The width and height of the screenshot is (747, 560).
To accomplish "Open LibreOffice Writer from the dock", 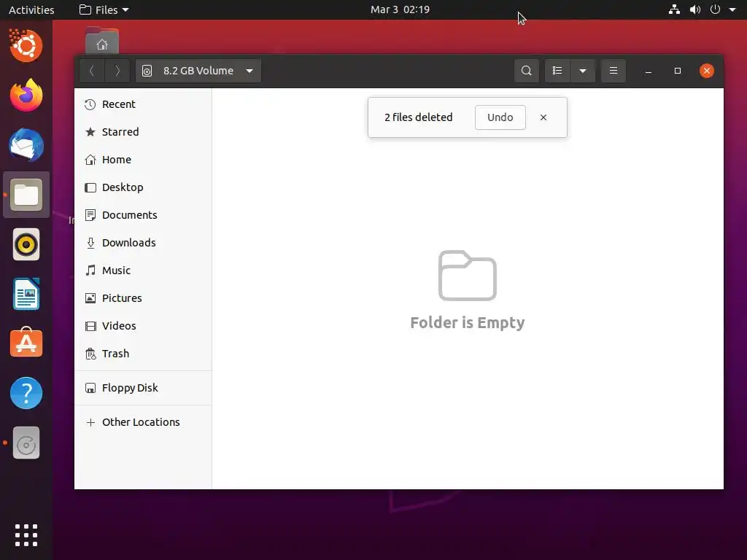I will [26, 294].
